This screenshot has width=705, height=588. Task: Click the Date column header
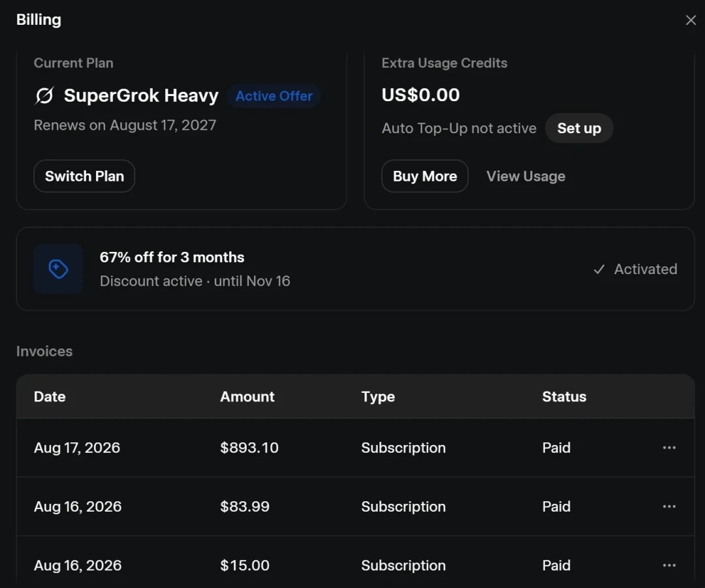50,397
